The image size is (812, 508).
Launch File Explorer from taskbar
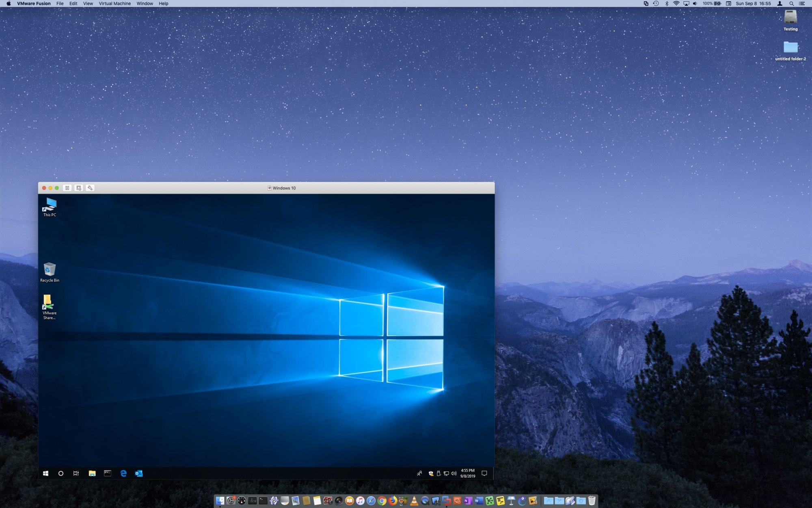point(92,473)
